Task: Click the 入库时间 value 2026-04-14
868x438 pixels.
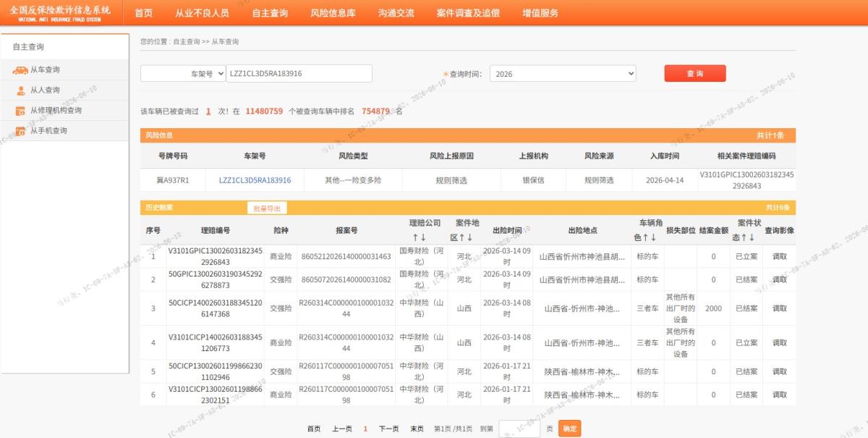Action: tap(665, 180)
